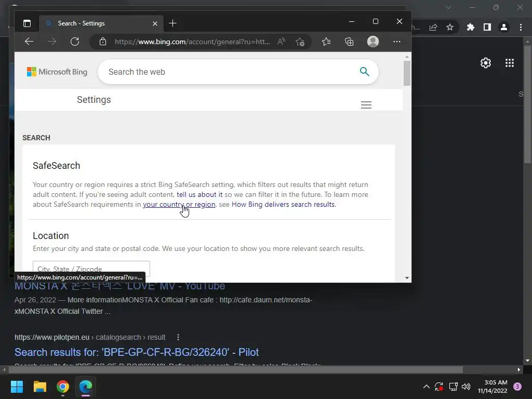Image resolution: width=532 pixels, height=399 pixels.
Task: Open Chrome's Google settings gear icon
Action: click(486, 63)
